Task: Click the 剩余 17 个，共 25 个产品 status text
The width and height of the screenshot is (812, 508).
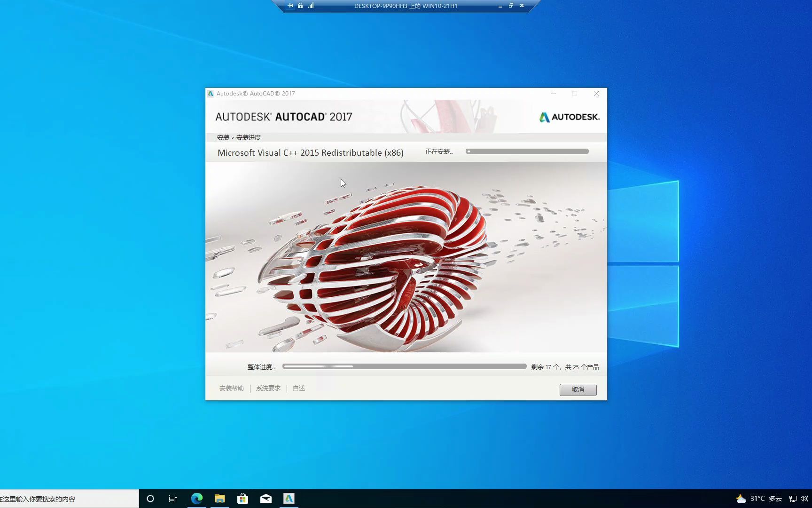Action: [x=565, y=367]
